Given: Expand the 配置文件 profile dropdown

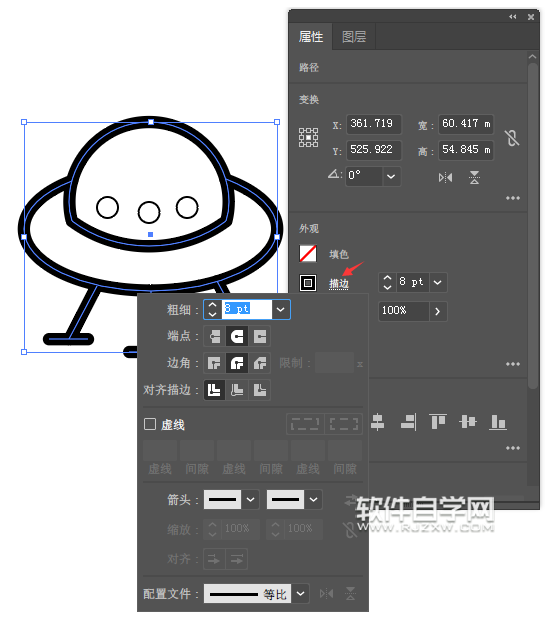Looking at the screenshot, I should click(300, 594).
